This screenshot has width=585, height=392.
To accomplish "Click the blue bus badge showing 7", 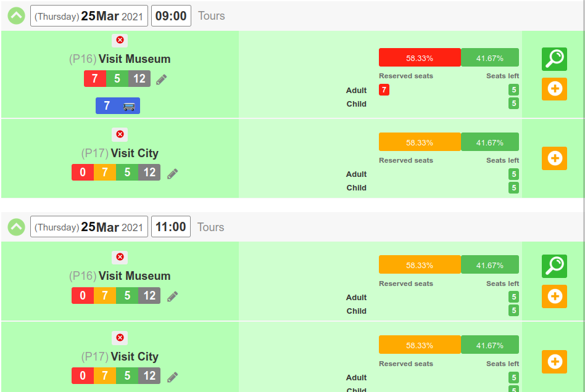I will click(118, 106).
